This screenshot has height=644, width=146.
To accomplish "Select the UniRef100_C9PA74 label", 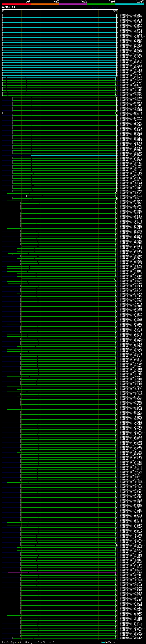I will (x=131, y=598).
